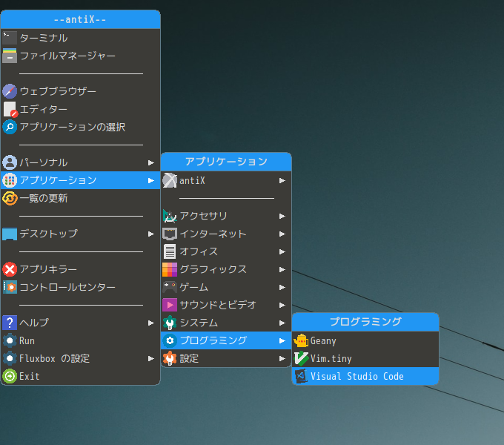Expand the ゲーム submenu arrow

coord(282,288)
